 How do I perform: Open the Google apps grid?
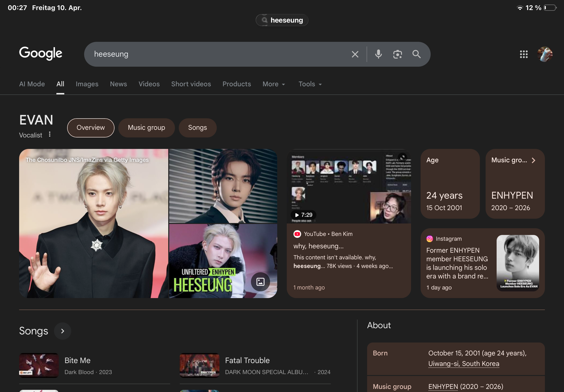[x=523, y=54]
